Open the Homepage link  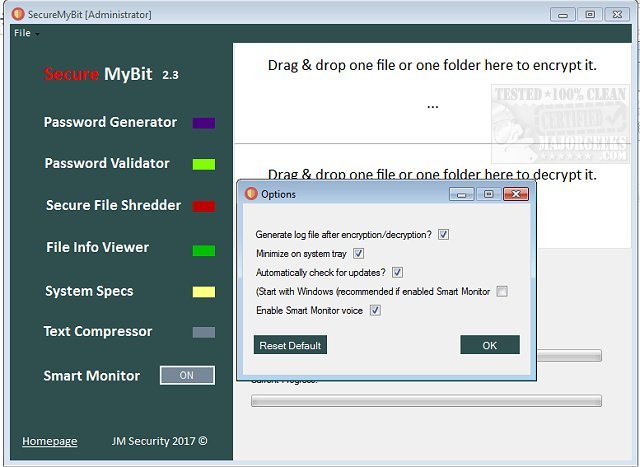[x=49, y=441]
